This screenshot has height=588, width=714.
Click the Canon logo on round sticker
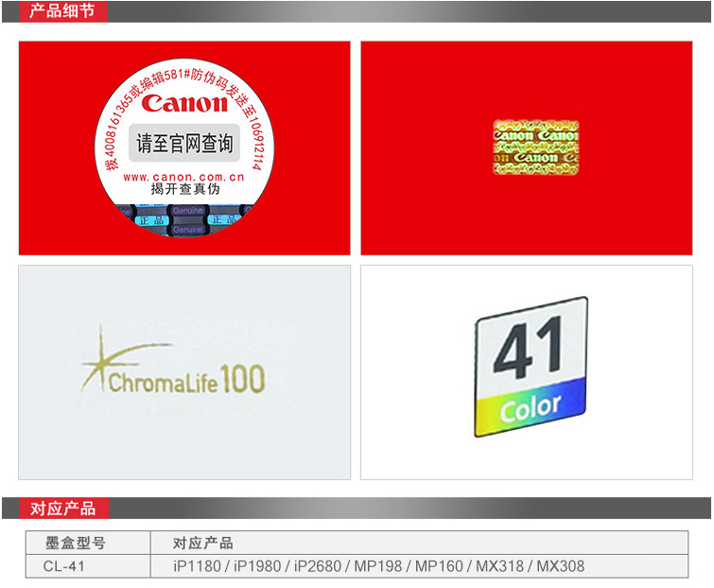point(185,104)
